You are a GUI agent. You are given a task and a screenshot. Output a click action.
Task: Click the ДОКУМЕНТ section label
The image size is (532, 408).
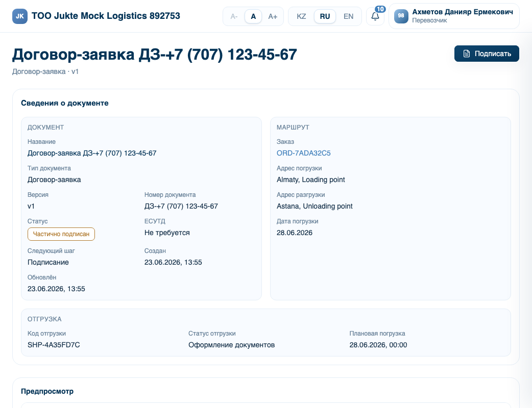point(45,127)
